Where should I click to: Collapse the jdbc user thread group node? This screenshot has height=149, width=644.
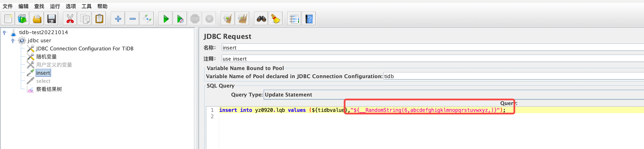[13, 40]
